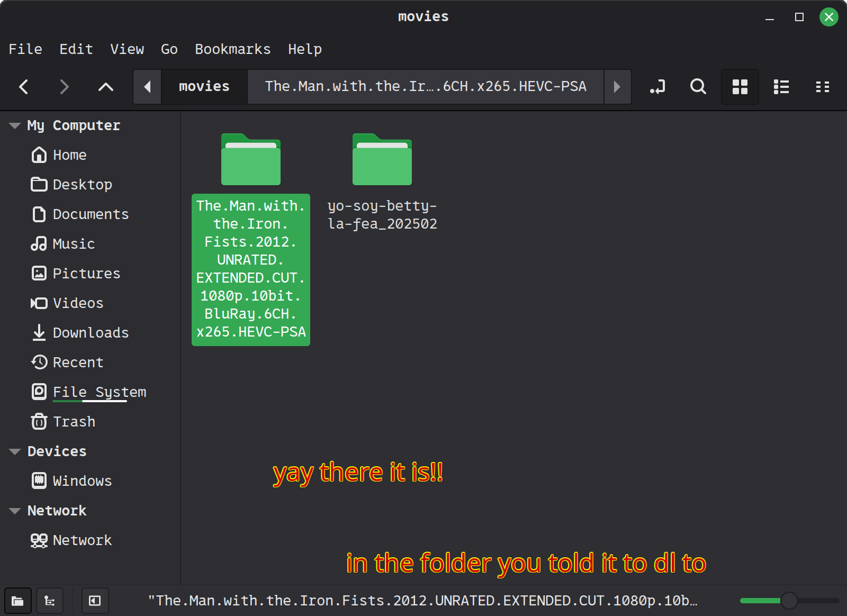Viewport: 847px width, 616px height.
Task: Go back with the left arrow button
Action: click(24, 87)
